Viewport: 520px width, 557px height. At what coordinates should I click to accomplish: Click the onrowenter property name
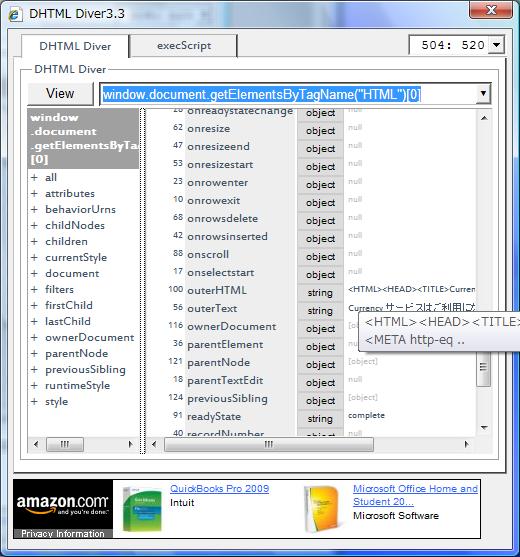pos(217,183)
